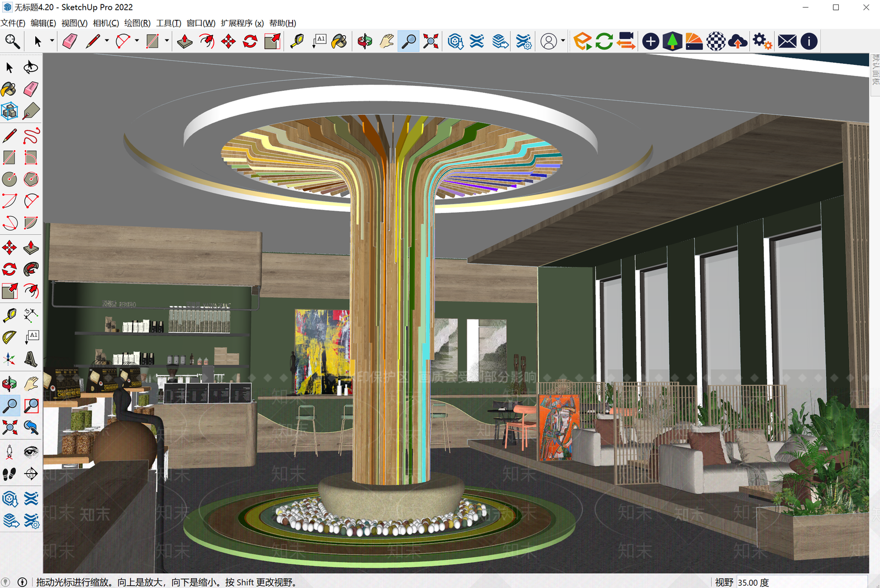Expand the Line tool dropdown arrow
This screenshot has width=880, height=588.
point(107,41)
